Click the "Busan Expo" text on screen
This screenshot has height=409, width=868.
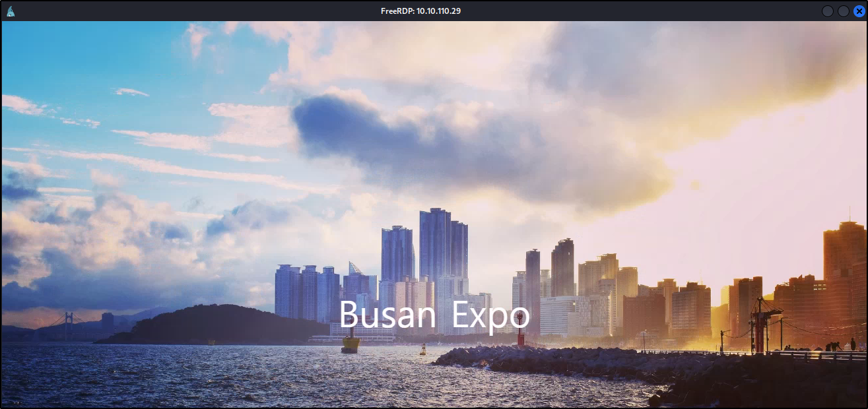(434, 315)
